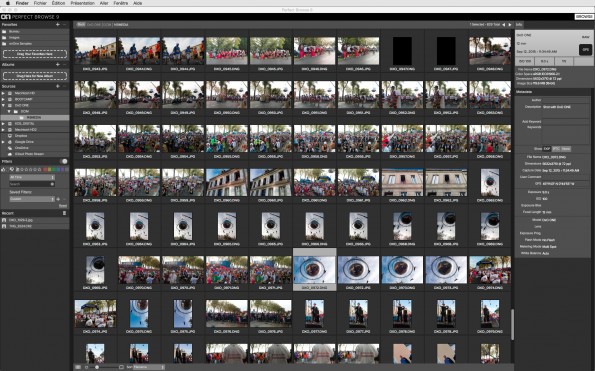Click the thumbs-up like filter icon
This screenshot has width=595, height=371.
(x=4, y=169)
